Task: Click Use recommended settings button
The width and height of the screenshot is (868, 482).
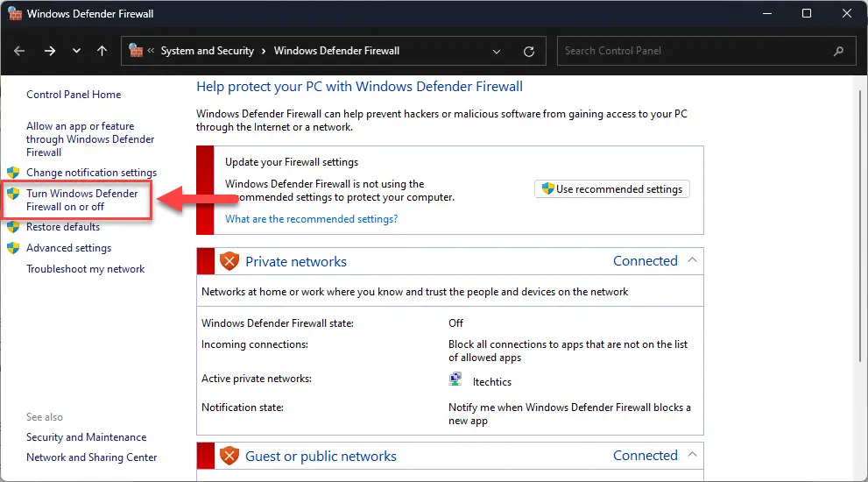Action: click(611, 189)
